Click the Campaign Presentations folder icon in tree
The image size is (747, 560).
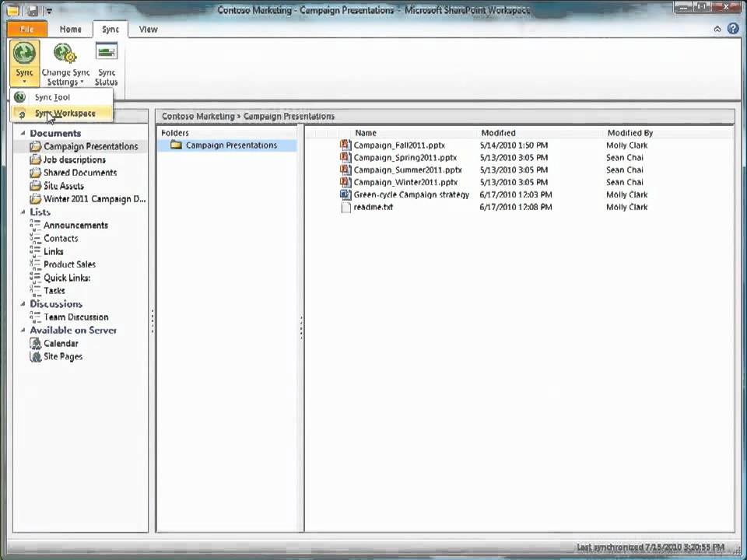click(35, 146)
